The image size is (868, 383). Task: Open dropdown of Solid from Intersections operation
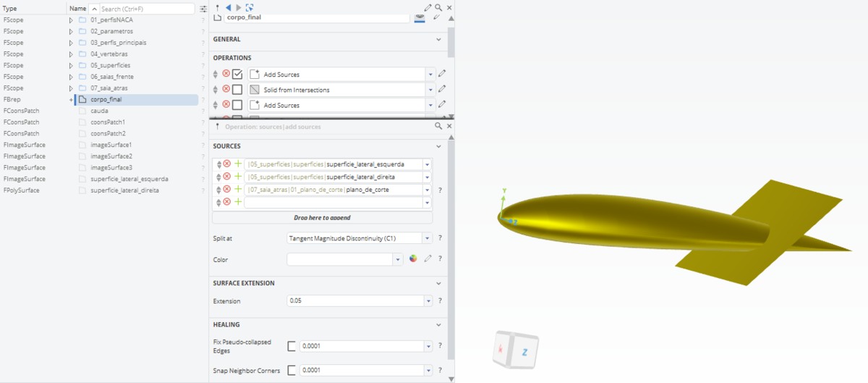(x=431, y=90)
